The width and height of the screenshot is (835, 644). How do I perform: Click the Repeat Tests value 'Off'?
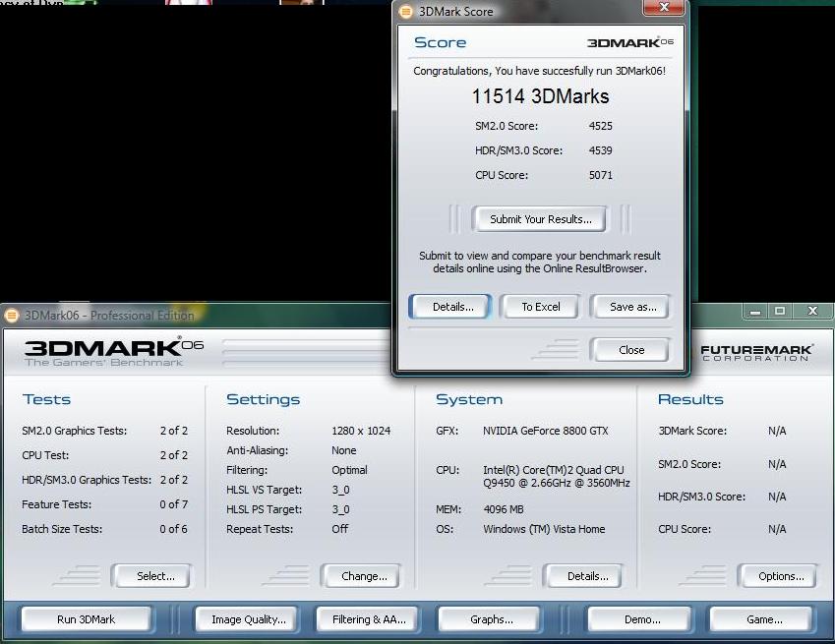coord(339,529)
